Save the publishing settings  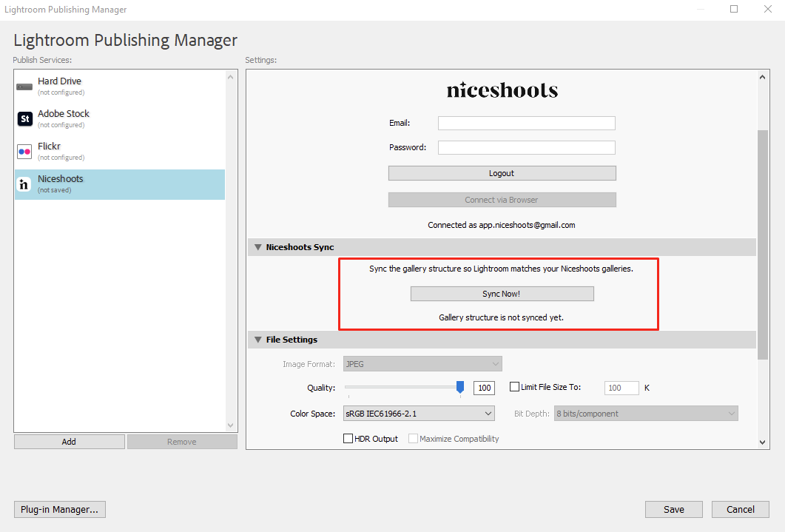674,510
